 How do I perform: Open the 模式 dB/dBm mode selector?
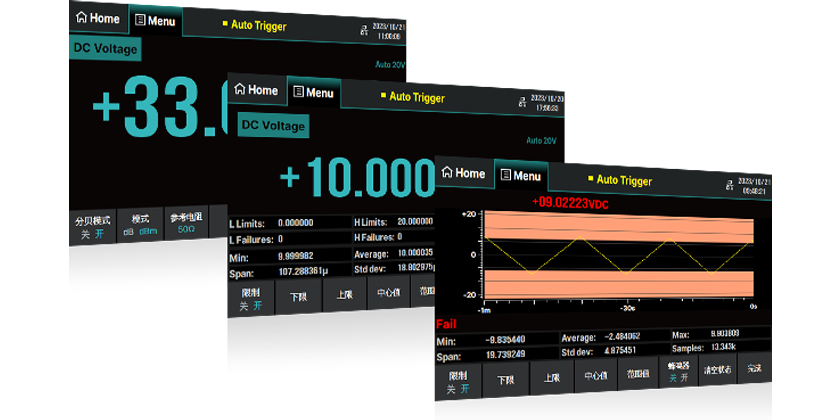click(x=140, y=222)
